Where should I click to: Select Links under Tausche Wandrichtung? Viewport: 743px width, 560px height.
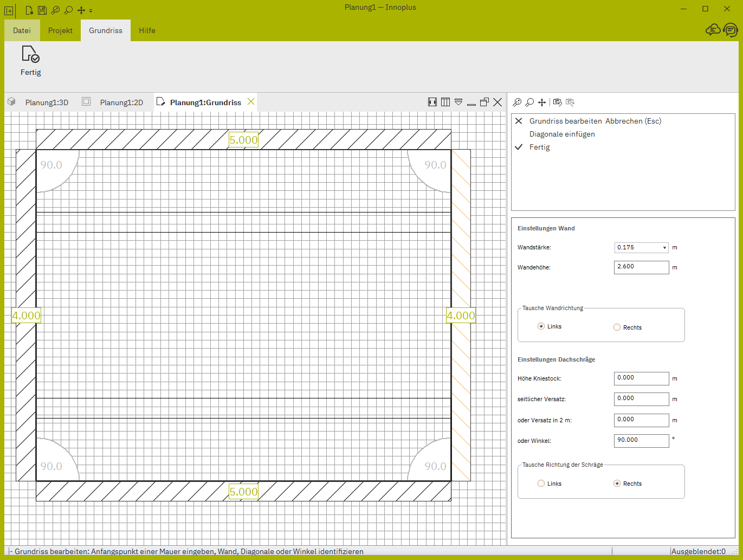click(x=541, y=326)
